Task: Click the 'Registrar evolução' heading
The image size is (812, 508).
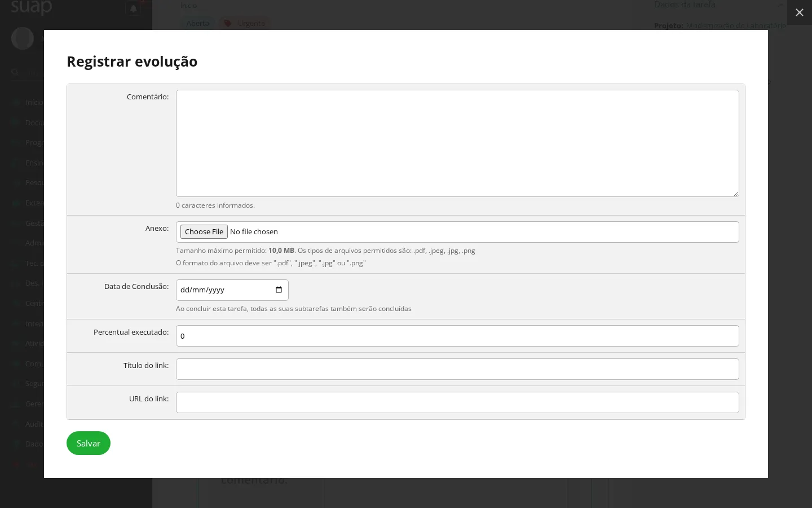Action: (132, 62)
